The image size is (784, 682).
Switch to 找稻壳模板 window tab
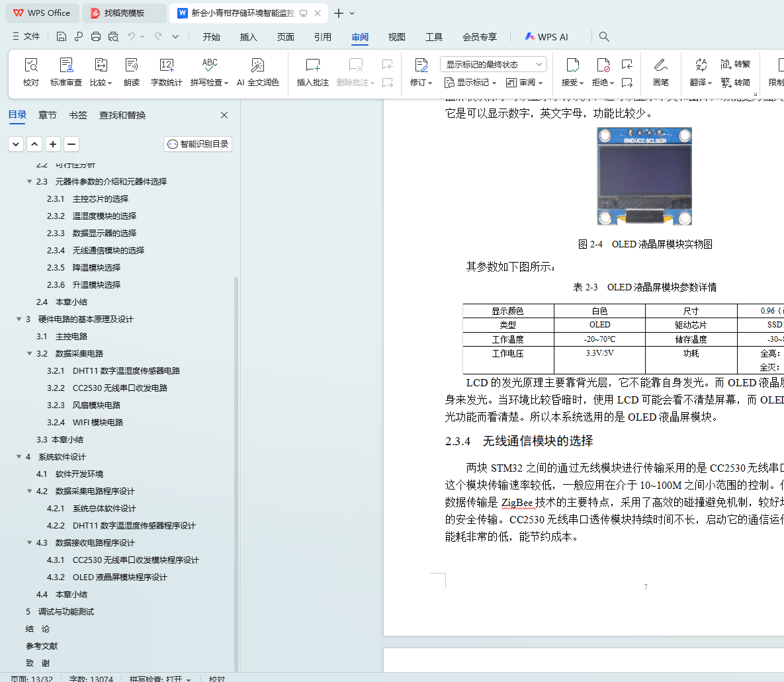pyautogui.click(x=124, y=13)
